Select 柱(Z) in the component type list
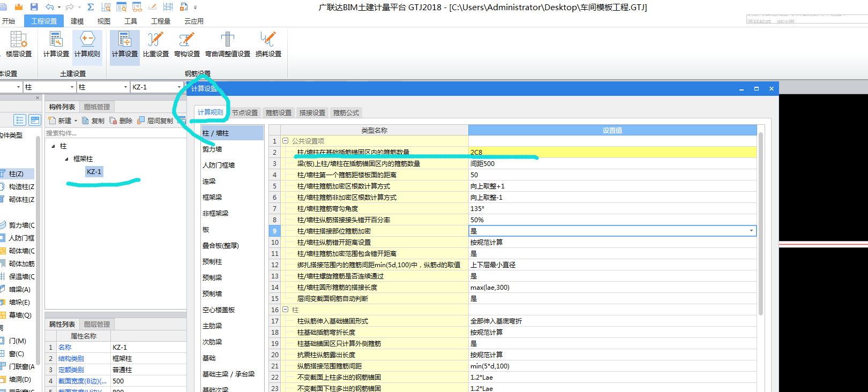 (16, 174)
